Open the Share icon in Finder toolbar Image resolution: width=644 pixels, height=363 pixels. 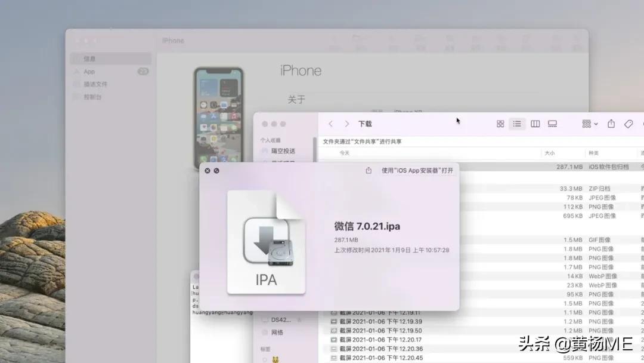pyautogui.click(x=611, y=124)
